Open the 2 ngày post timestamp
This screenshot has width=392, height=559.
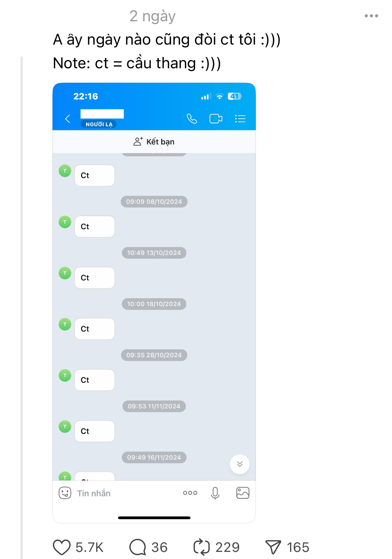coord(152,16)
